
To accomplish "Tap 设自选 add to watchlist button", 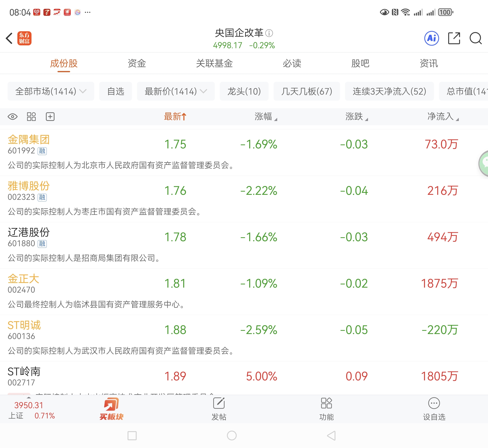I will click(x=434, y=409).
